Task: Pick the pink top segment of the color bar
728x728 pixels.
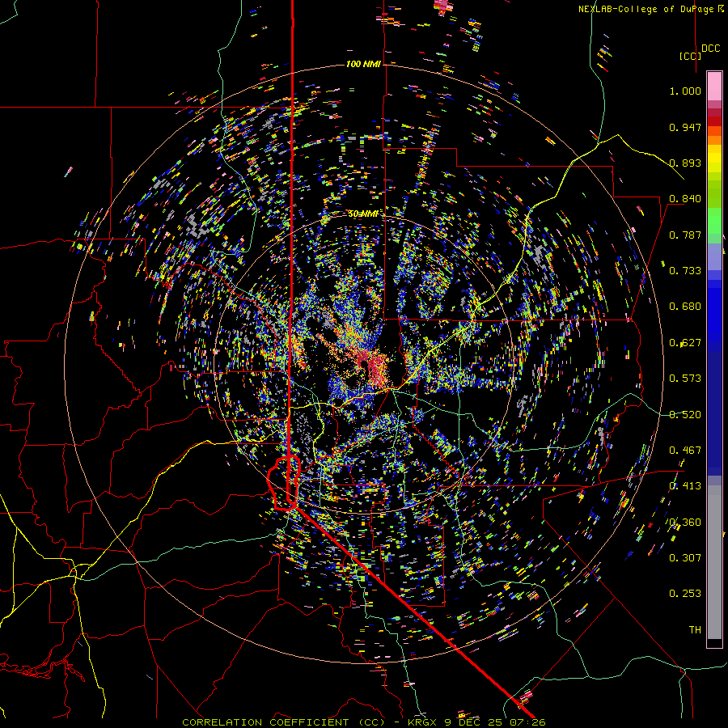Action: (x=714, y=86)
